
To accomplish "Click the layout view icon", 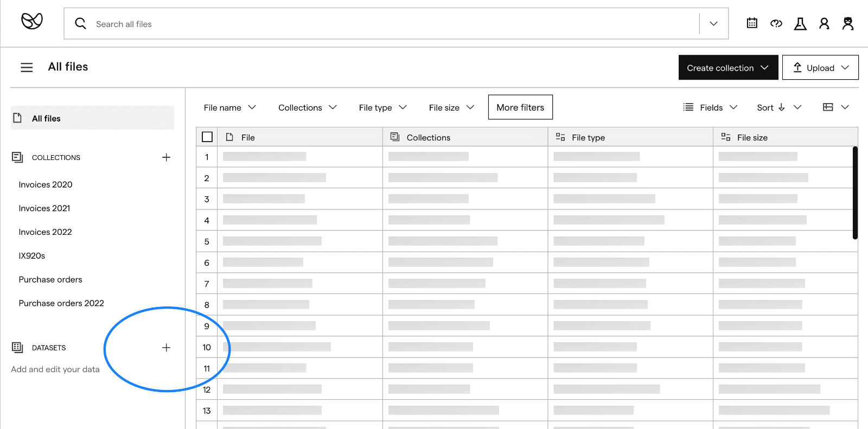I will [x=828, y=107].
